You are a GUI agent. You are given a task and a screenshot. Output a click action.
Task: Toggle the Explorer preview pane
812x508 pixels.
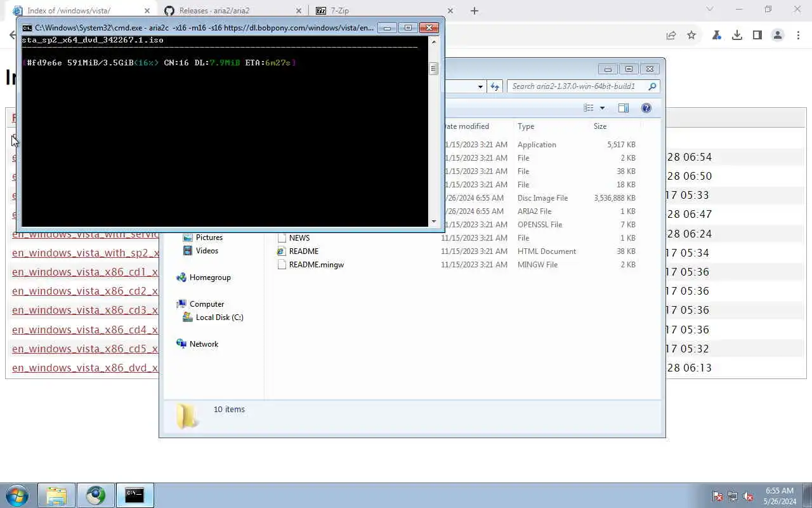pyautogui.click(x=624, y=108)
